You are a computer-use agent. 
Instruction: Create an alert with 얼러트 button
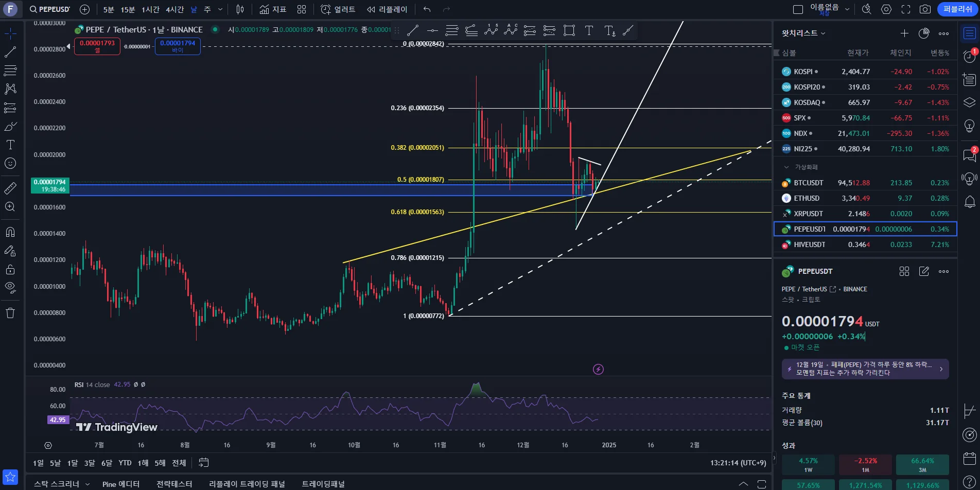338,9
